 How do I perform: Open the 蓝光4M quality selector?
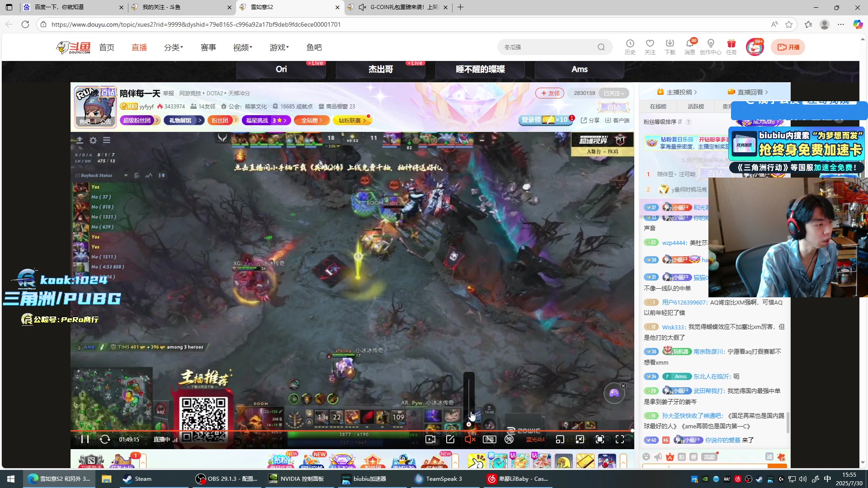(535, 440)
